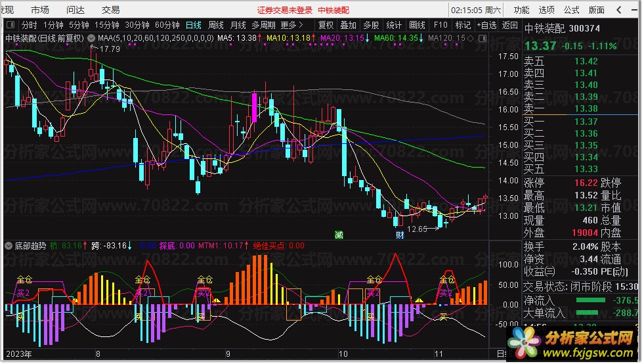The width and height of the screenshot is (644, 364).
Task: Open the 交易 menu
Action: pos(110,10)
